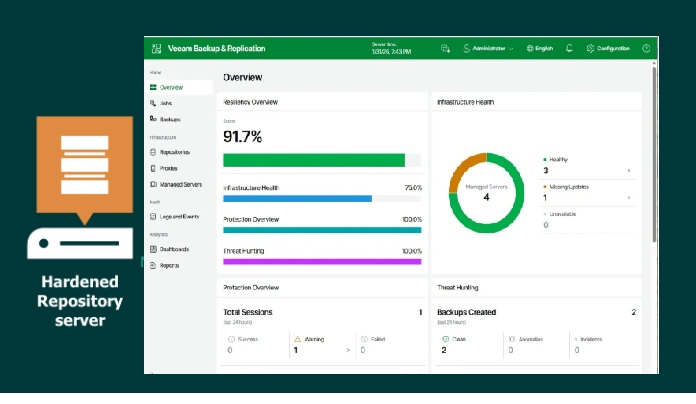Click the Managed Servers donut chart

point(486,193)
